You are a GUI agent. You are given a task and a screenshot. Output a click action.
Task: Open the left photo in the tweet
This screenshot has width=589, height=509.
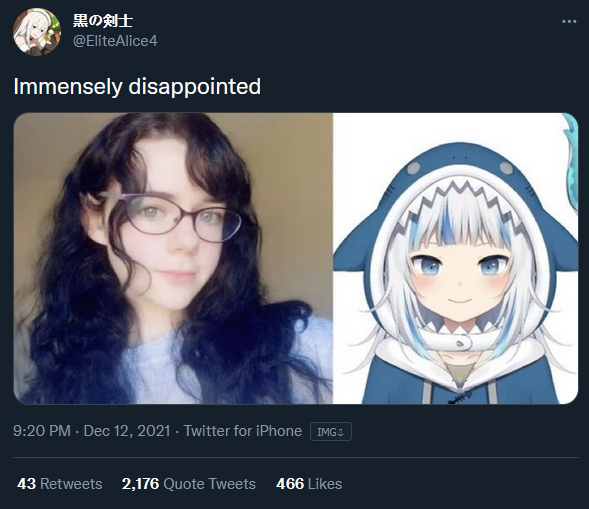(x=173, y=258)
